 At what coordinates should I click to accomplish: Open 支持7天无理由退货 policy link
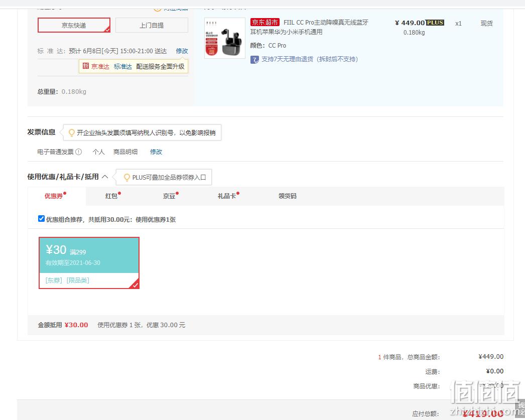pyautogui.click(x=309, y=59)
